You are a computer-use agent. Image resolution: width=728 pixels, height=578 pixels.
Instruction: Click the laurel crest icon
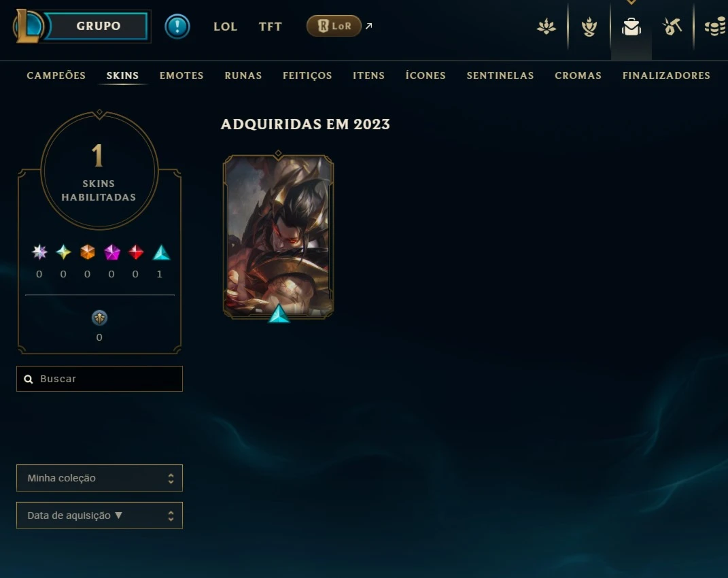589,27
